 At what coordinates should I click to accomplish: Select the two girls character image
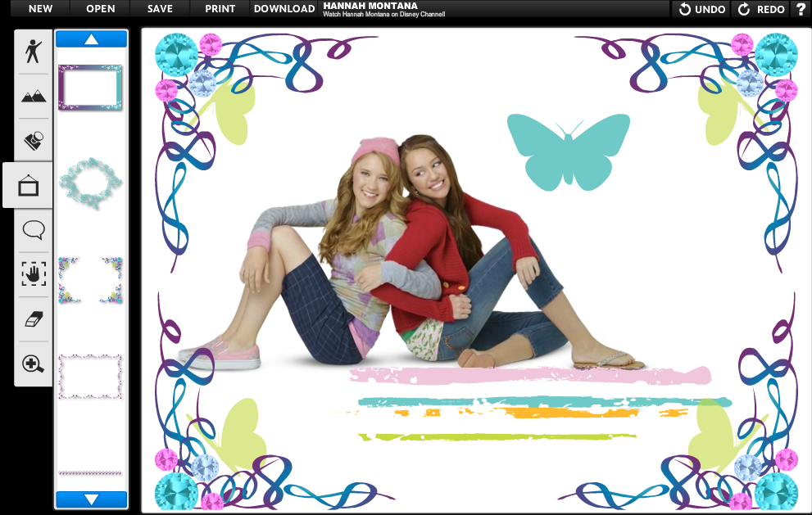[x=409, y=251]
